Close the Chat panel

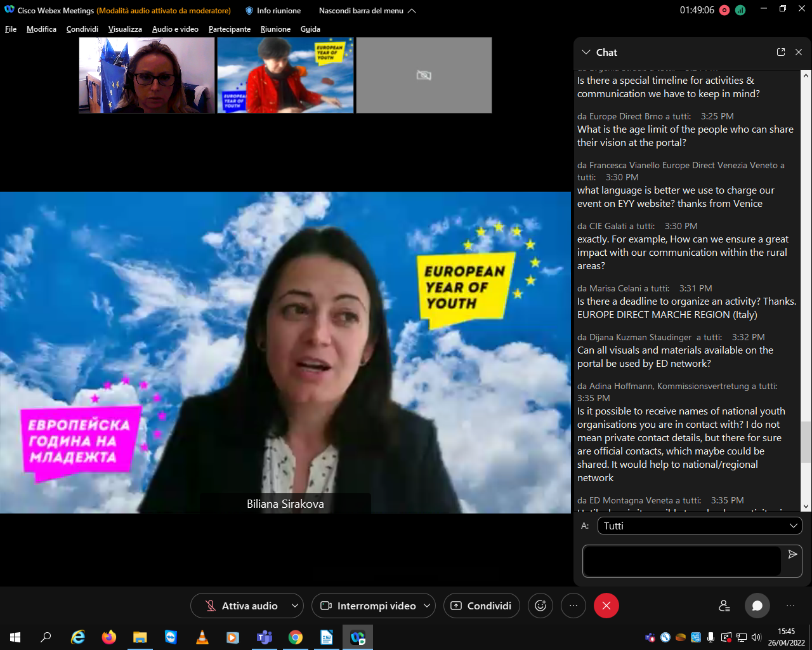(799, 52)
